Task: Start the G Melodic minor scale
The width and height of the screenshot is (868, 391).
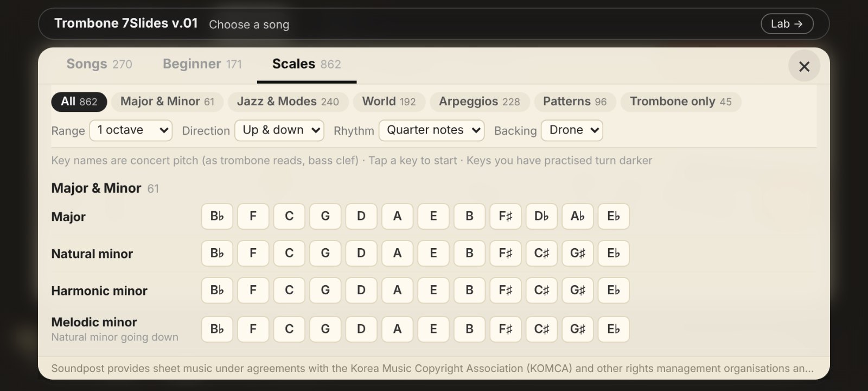Action: tap(325, 329)
